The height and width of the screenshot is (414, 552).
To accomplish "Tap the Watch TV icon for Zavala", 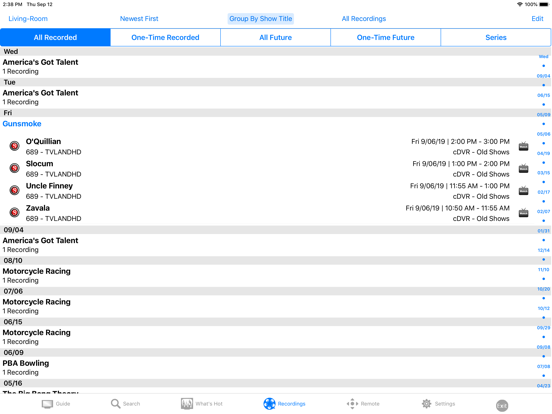I will tap(523, 213).
